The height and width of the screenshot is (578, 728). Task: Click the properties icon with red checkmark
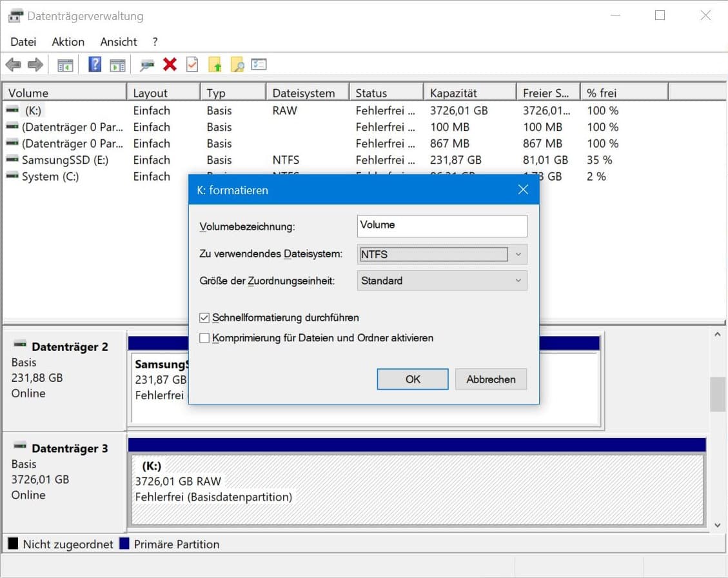coord(192,65)
